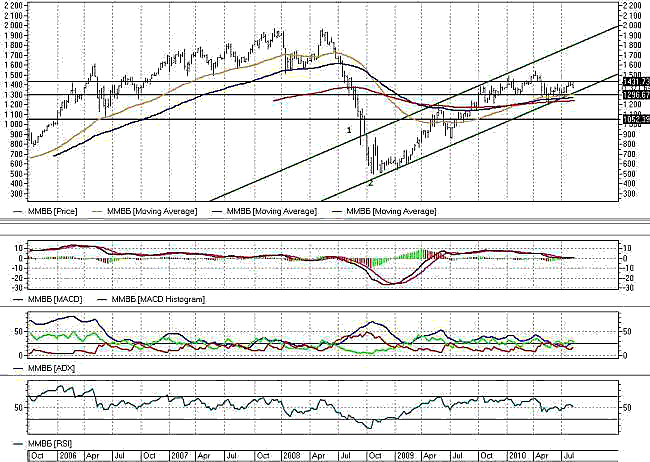Screen dimensions: 650x462
Task: Click the wave annotation 1 on price chart
Action: [x=349, y=130]
